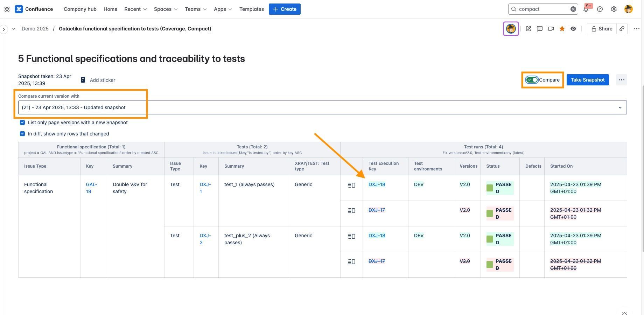This screenshot has width=644, height=315.
Task: Click the Confluence logo
Action: click(x=34, y=9)
